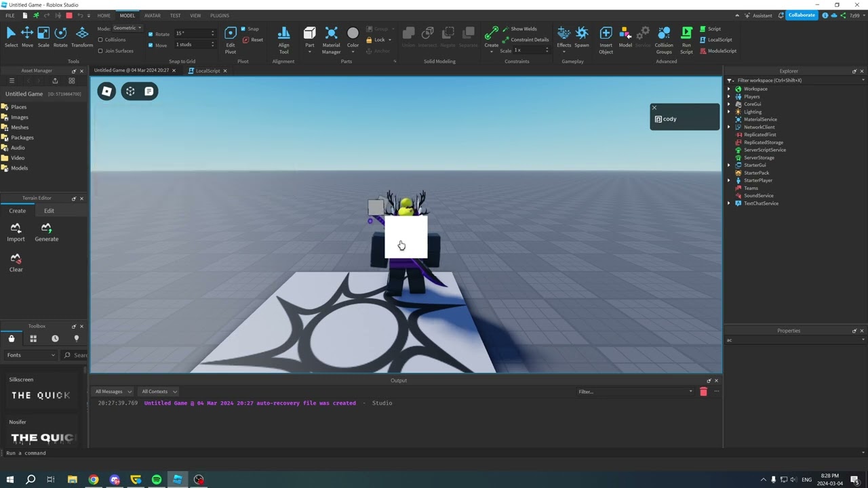Click the Windows Start button
The height and width of the screenshot is (488, 868).
9,479
